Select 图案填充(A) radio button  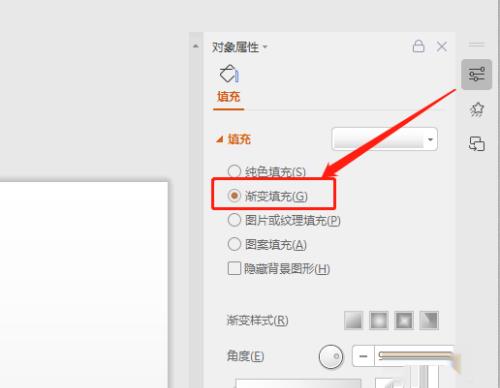234,244
